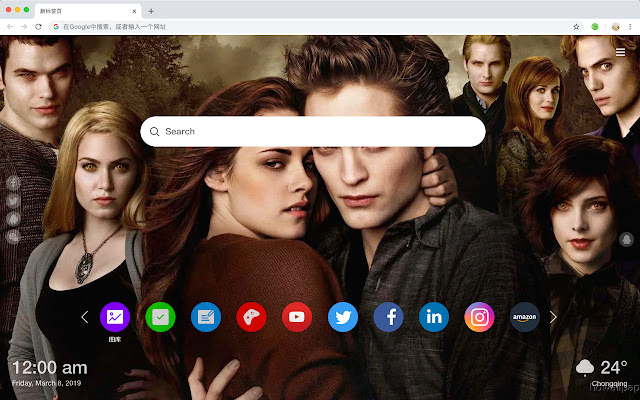This screenshot has width=640, height=400.
Task: Open the green checklist to-do shortcut
Action: 160,317
